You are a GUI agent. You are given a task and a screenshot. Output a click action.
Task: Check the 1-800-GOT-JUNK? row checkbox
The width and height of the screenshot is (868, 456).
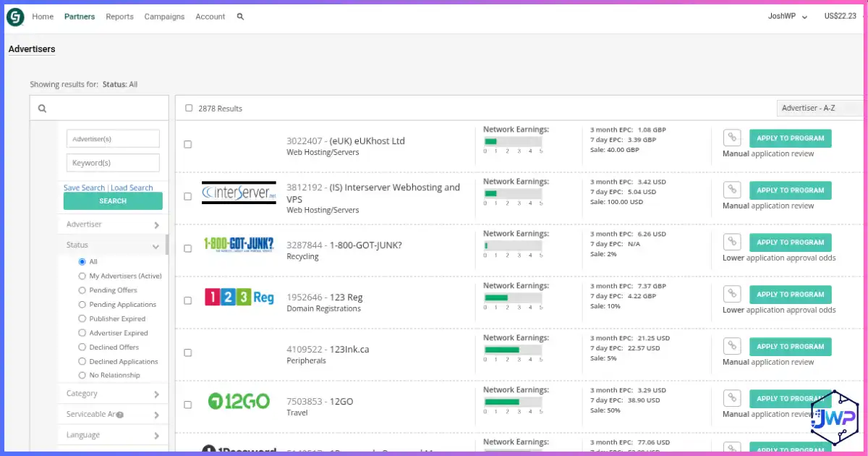click(187, 248)
